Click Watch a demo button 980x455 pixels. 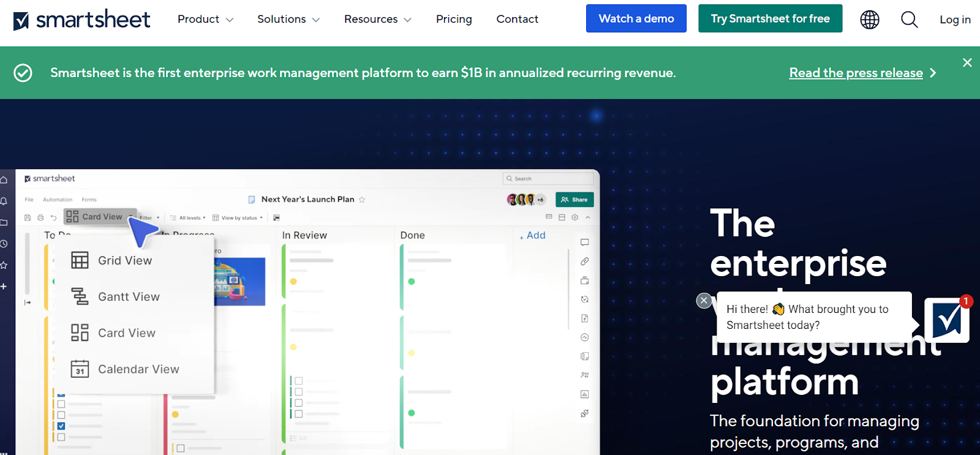636,18
